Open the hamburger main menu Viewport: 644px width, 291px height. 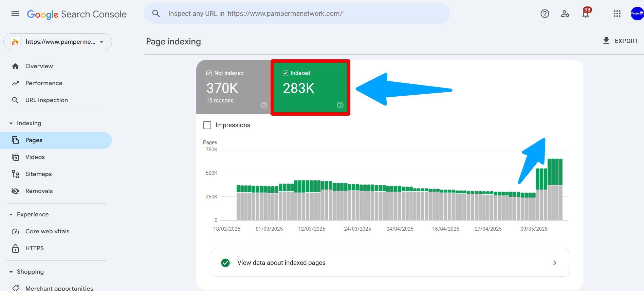click(15, 14)
